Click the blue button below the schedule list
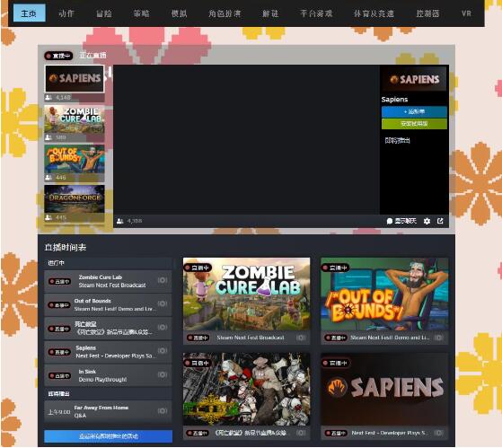This screenshot has width=502, height=448. click(x=108, y=436)
